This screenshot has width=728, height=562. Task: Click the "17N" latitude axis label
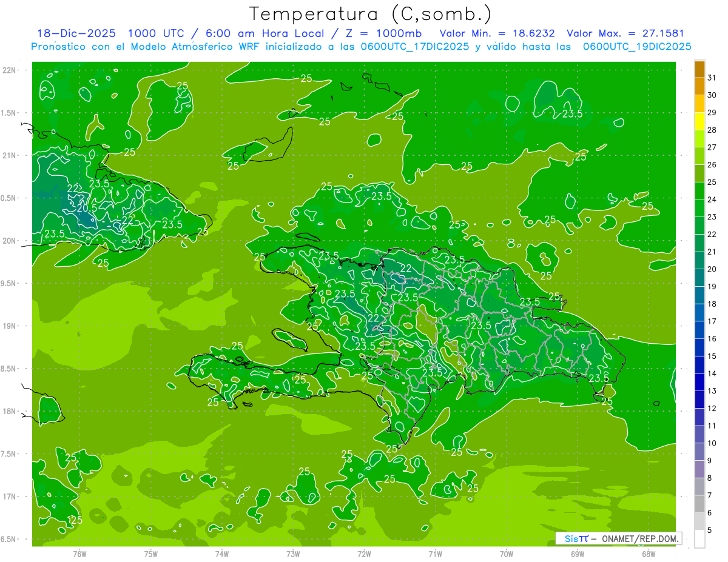pos(10,497)
